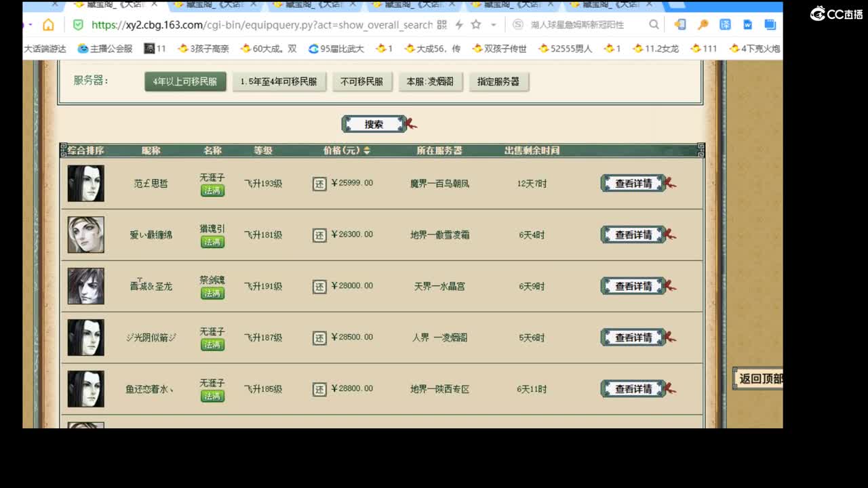Click 法满 badge in 晋城&圣龙 row
This screenshot has width=868, height=488.
(212, 293)
